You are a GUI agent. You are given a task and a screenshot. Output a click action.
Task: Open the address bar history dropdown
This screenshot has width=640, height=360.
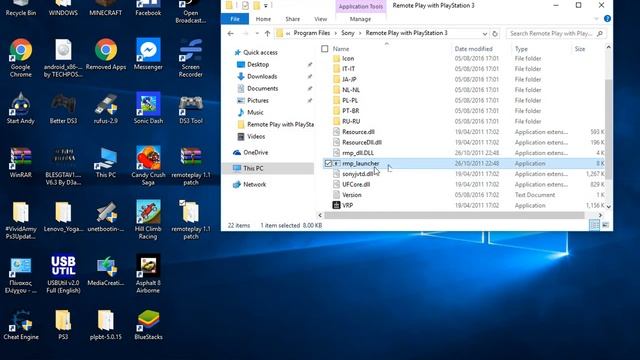(x=484, y=33)
